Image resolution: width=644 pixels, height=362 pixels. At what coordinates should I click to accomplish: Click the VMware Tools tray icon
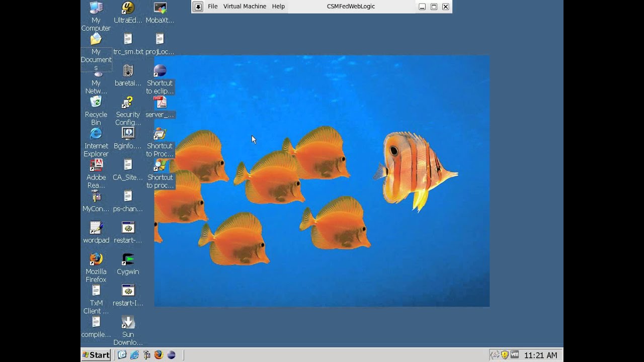pyautogui.click(x=515, y=355)
